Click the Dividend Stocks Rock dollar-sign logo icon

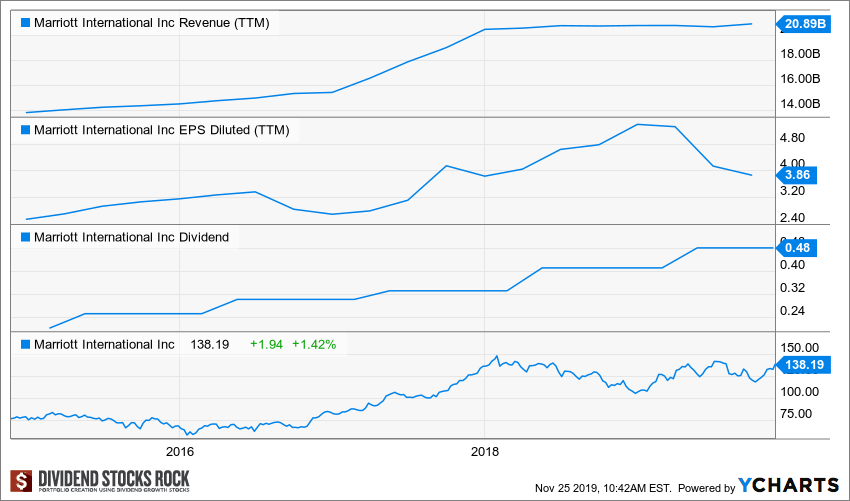click(21, 482)
